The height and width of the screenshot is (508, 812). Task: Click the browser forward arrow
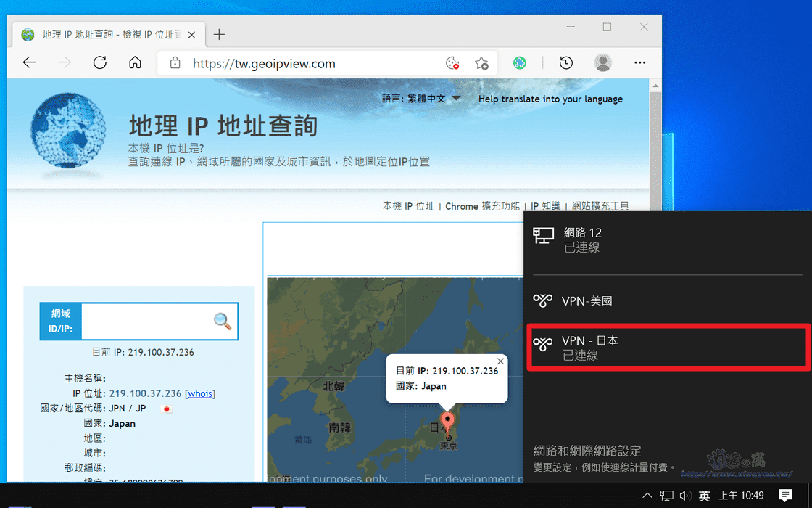tap(65, 63)
